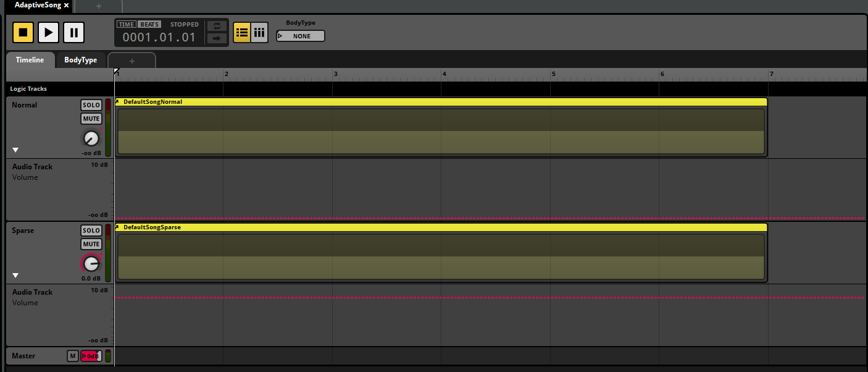The width and height of the screenshot is (868, 372).
Task: Open the BodyType NONE parameter dropdown
Action: click(x=301, y=36)
